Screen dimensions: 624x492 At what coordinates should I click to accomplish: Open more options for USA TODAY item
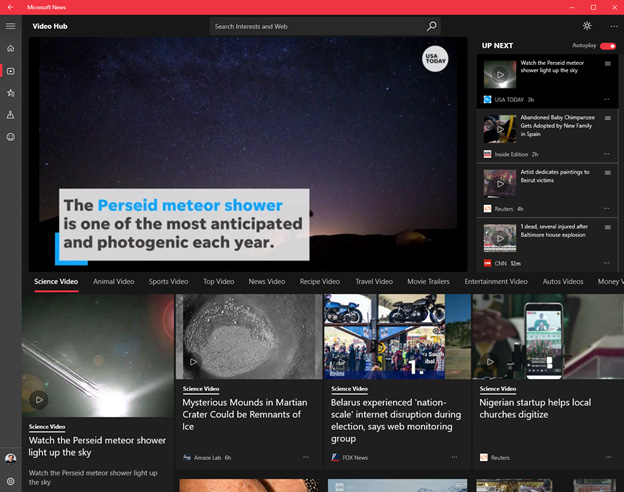coord(606,99)
